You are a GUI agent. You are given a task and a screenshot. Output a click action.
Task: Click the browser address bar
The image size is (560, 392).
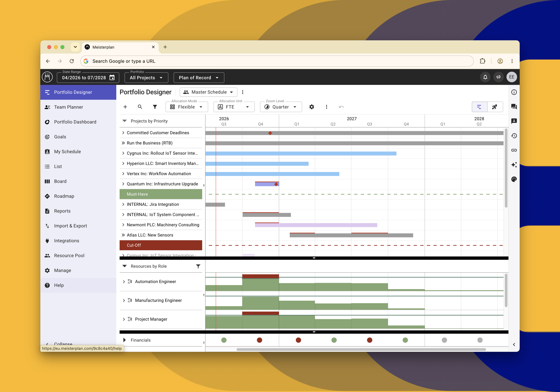[277, 61]
